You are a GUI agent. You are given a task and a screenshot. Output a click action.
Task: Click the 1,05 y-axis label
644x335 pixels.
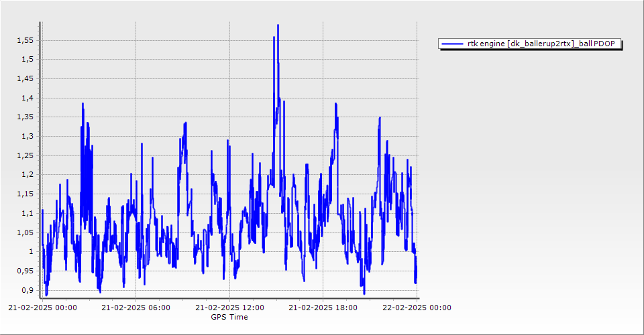(x=25, y=232)
